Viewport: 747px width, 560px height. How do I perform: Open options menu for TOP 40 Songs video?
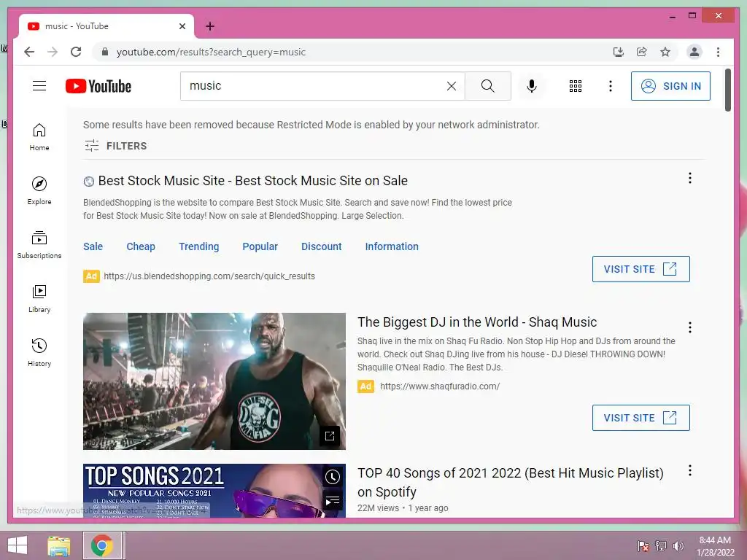[x=690, y=470]
